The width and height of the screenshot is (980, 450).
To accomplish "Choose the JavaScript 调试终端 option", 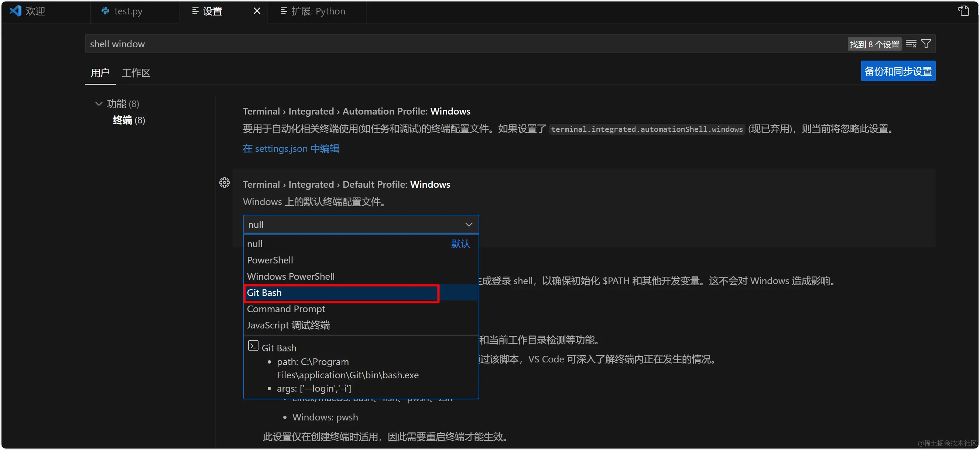I will pos(288,325).
